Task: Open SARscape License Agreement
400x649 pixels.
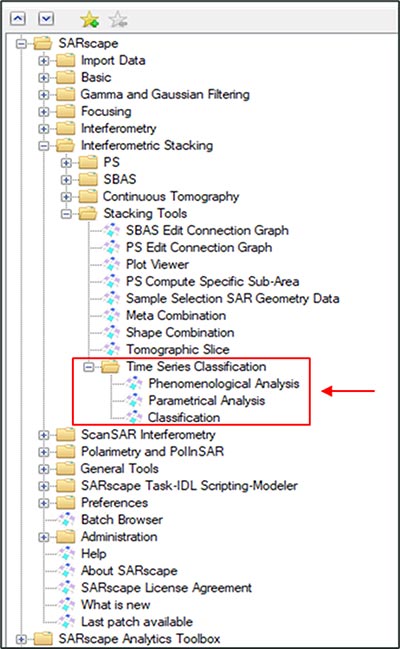Action: point(166,587)
